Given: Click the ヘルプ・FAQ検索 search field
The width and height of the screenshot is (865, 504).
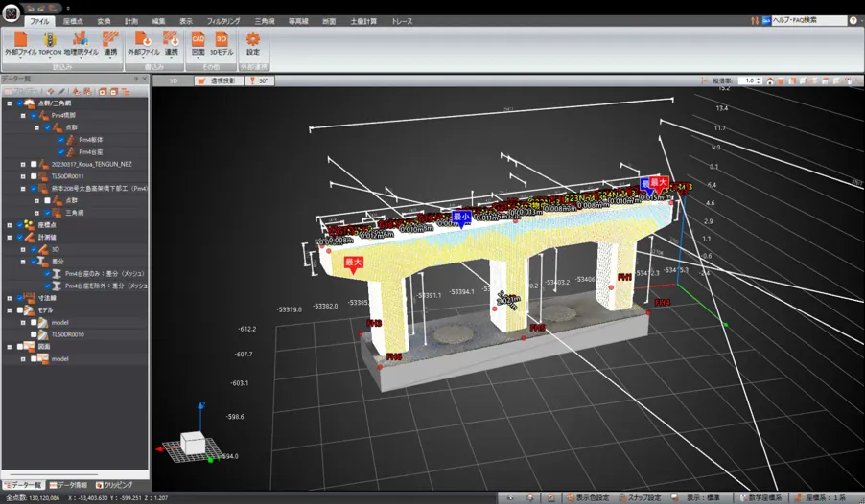Looking at the screenshot, I should 807,20.
